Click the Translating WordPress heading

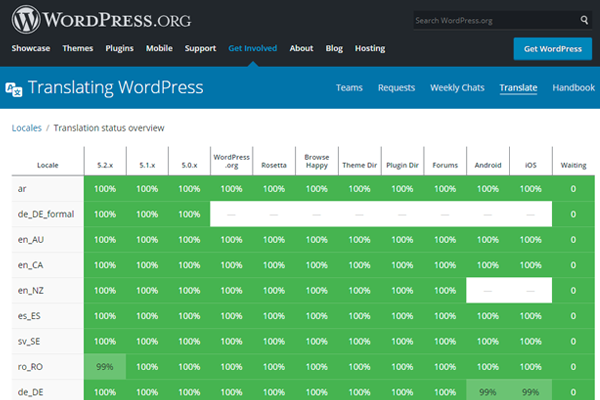click(116, 88)
